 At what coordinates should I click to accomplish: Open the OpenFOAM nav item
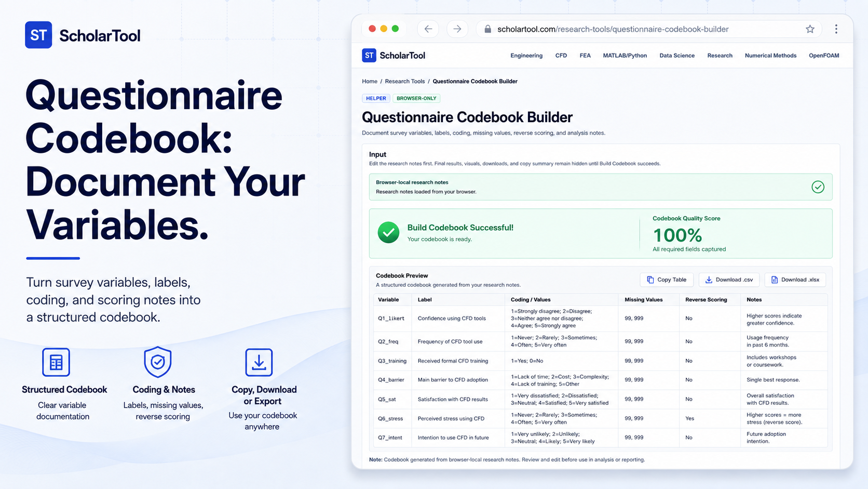(824, 56)
